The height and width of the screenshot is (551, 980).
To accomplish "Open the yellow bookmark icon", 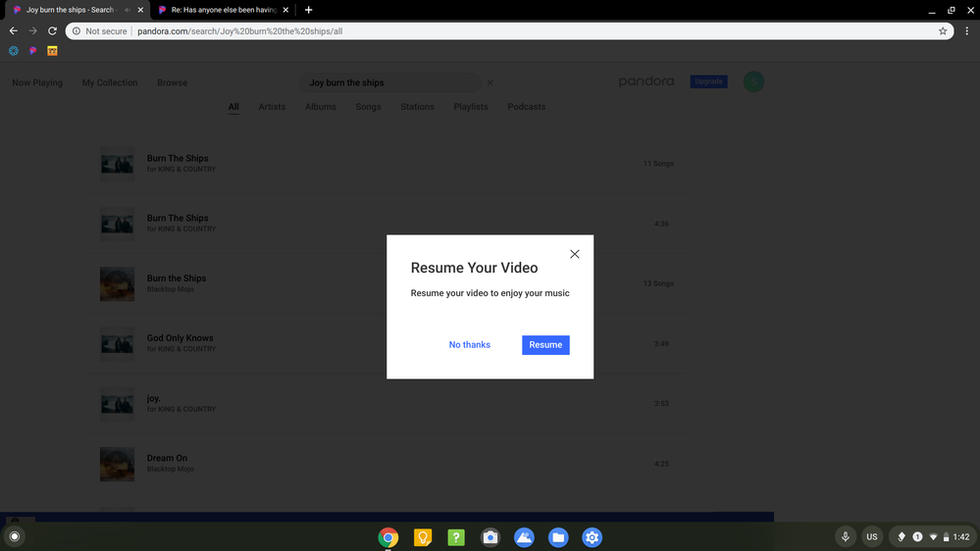I will coord(53,51).
